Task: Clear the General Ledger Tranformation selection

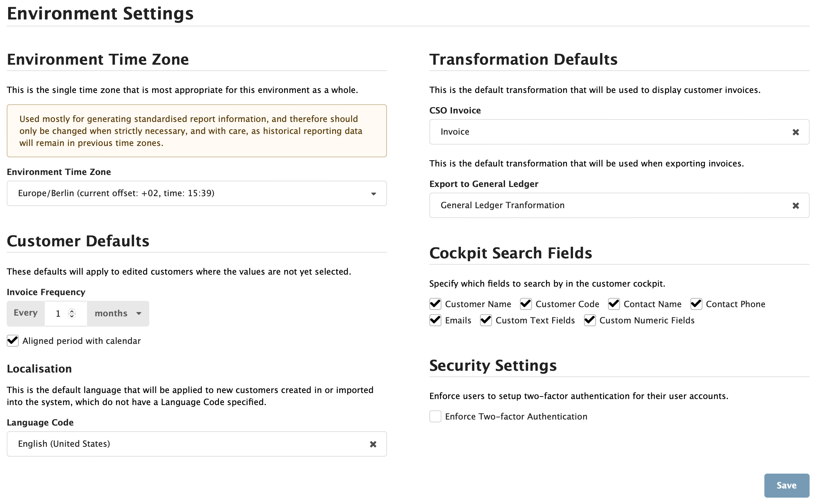Action: click(x=796, y=205)
